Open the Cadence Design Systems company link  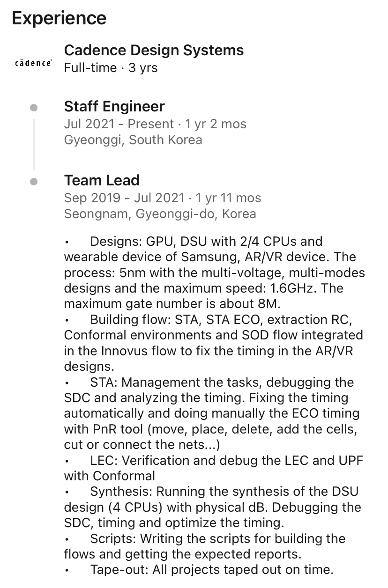(x=154, y=50)
